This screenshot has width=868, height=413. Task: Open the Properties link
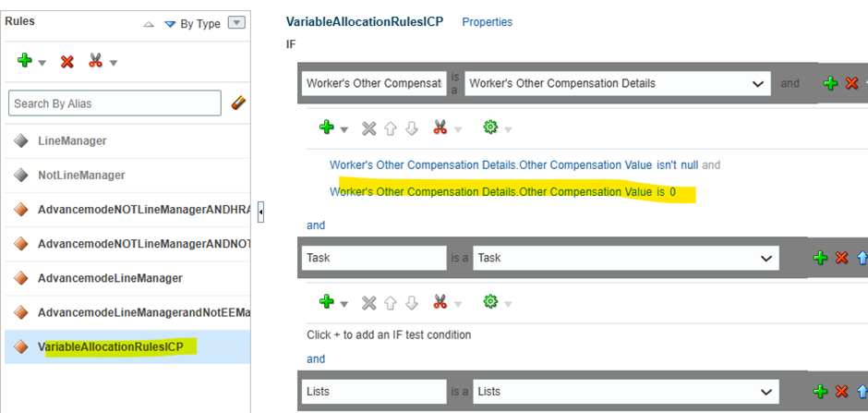tap(488, 22)
